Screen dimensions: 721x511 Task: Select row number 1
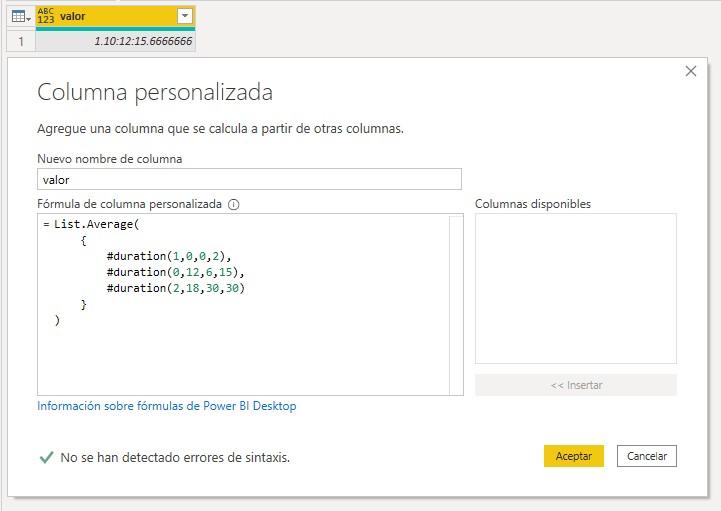(19, 41)
